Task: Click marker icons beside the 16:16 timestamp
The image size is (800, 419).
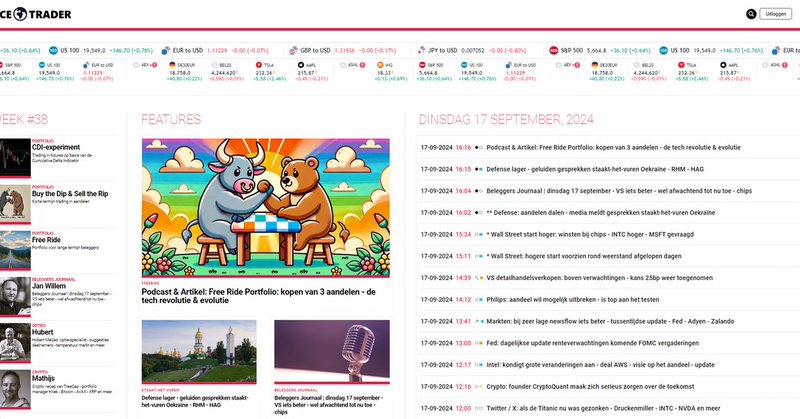Action: (x=479, y=147)
